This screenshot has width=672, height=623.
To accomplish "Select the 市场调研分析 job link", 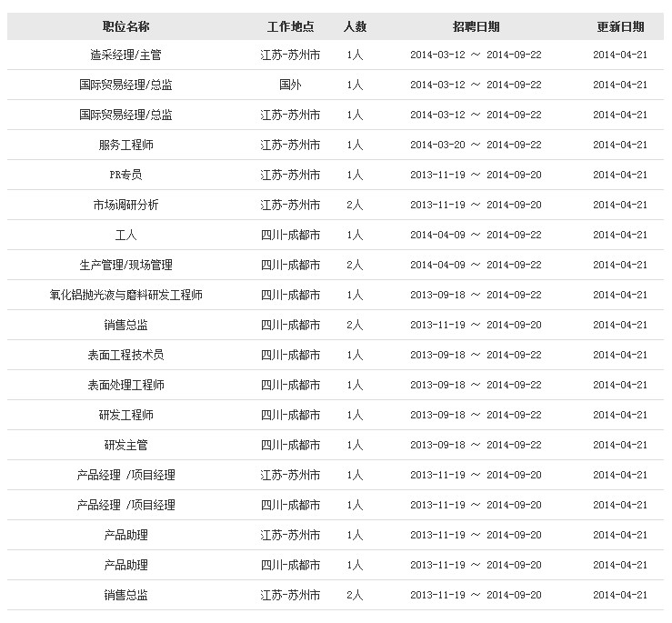I will (x=125, y=205).
